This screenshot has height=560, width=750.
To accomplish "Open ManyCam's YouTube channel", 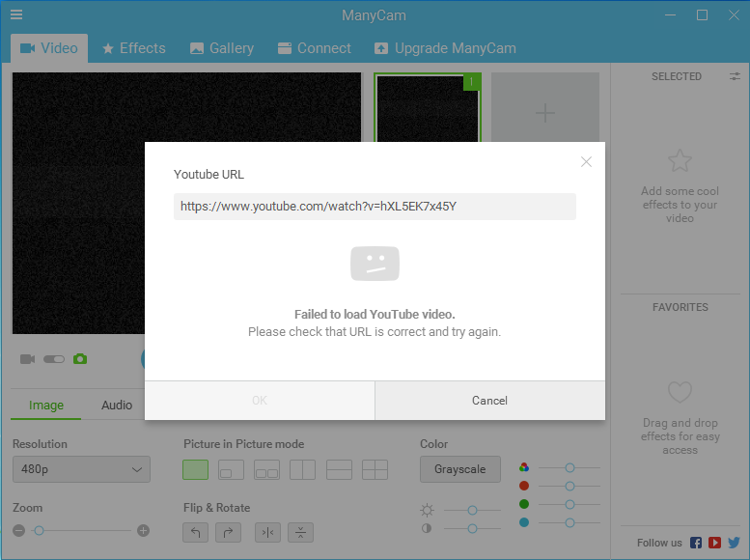I will pos(714,543).
